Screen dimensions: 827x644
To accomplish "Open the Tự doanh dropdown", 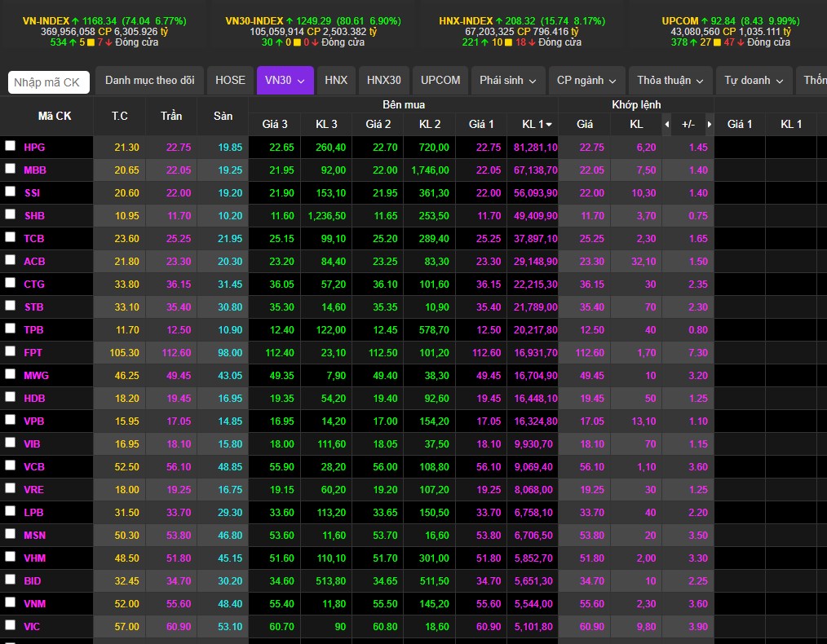I will (x=754, y=80).
